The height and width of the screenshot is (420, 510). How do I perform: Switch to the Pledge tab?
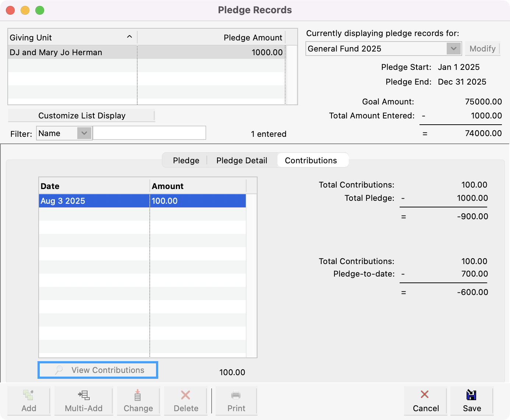(x=186, y=160)
